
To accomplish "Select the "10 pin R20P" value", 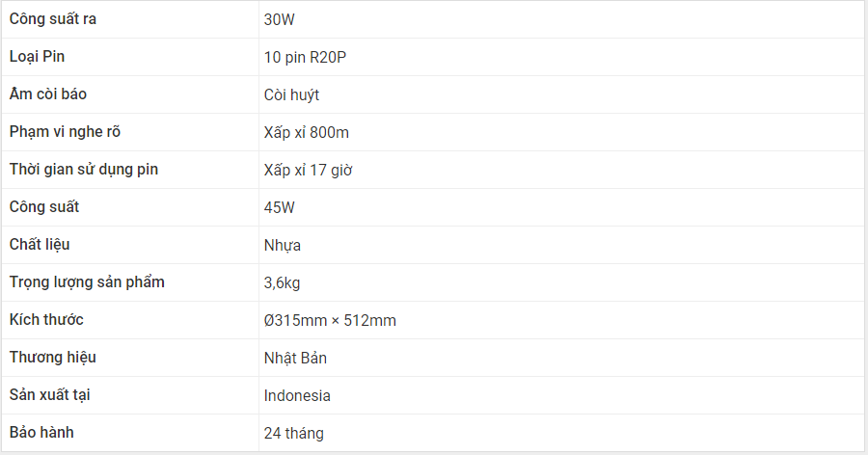I will (x=305, y=57).
